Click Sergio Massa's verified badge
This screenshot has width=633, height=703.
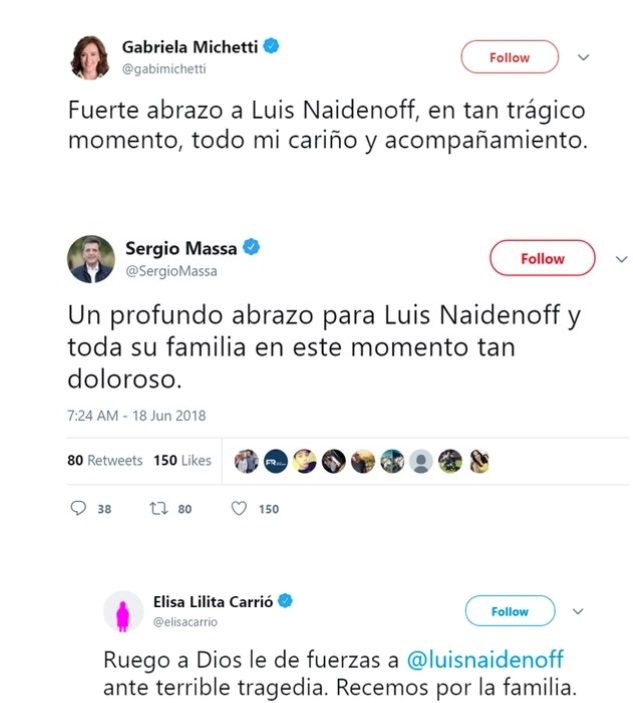tap(252, 249)
